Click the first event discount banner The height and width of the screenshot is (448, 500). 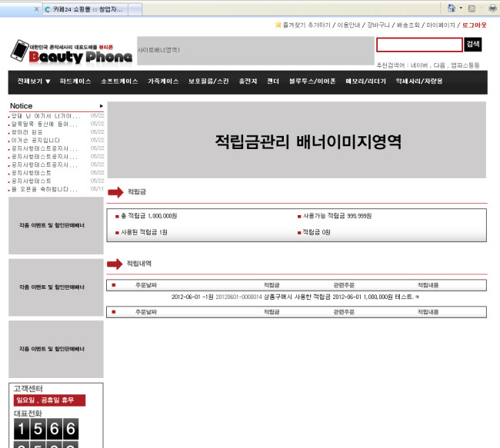coord(55,225)
